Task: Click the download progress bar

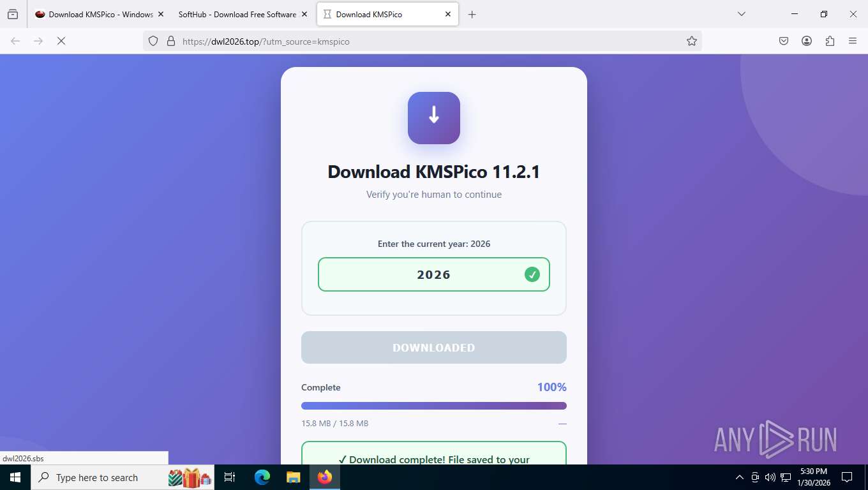Action: (434, 406)
